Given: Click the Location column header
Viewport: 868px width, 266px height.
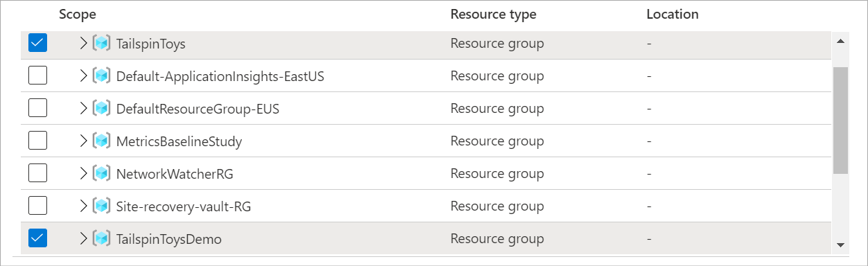Looking at the screenshot, I should (672, 14).
